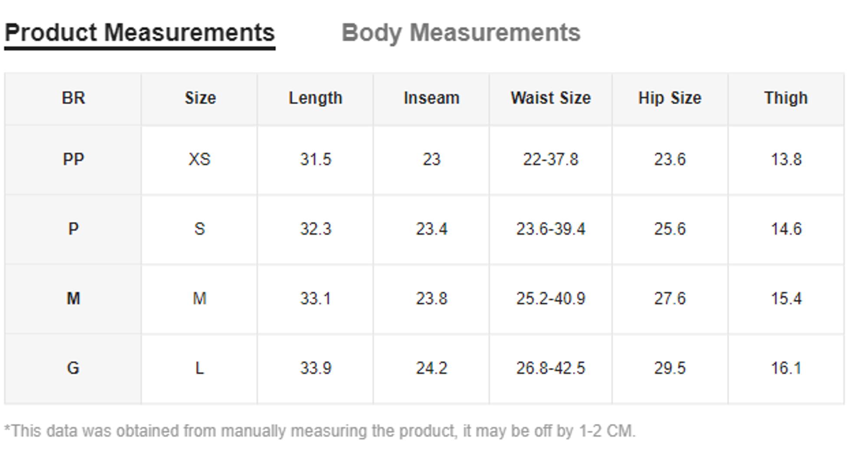868x453 pixels.
Task: Select the PP row label cell
Action: click(73, 160)
